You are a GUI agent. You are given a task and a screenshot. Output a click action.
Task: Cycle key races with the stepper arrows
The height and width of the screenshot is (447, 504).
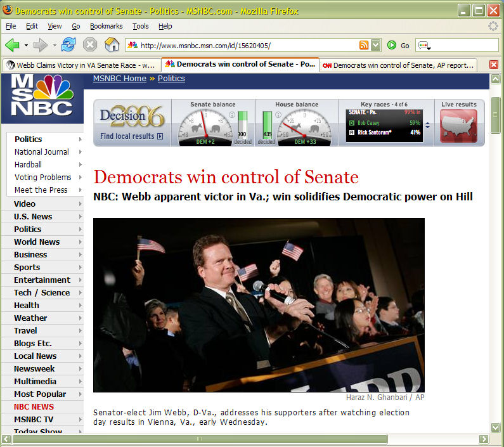tap(427, 126)
